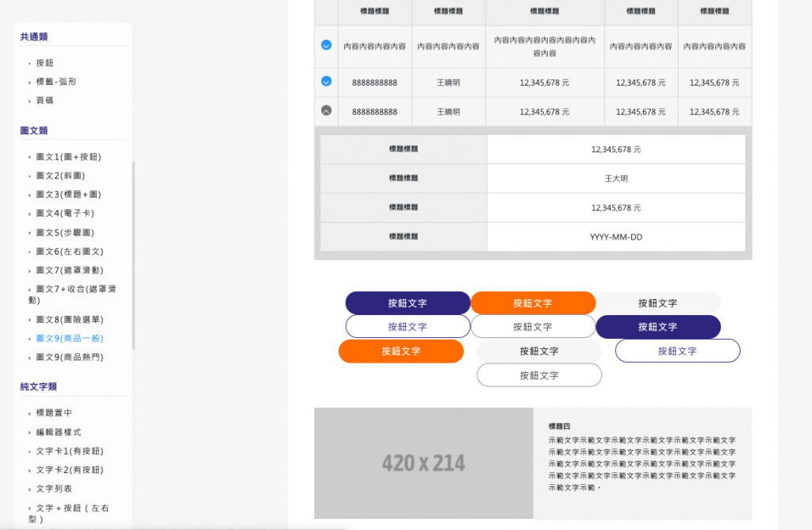Click the 420 x 214 placeholder image
Screen dimensions: 812x530
point(423,463)
